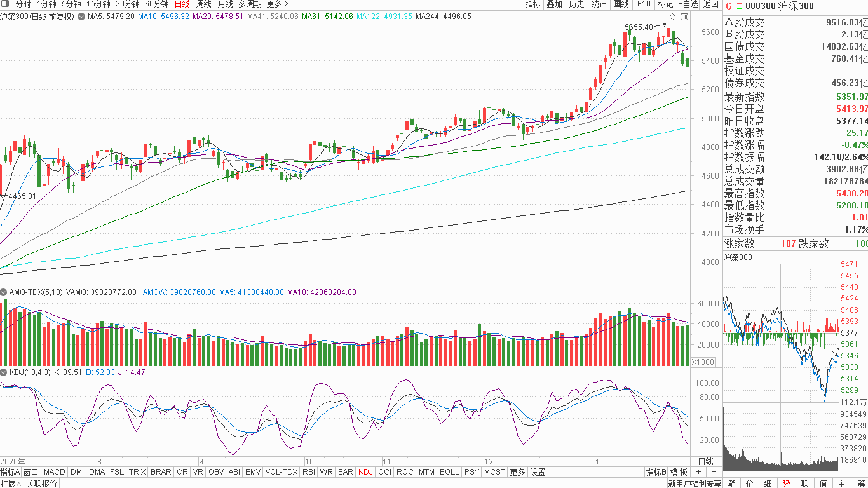This screenshot has width=868, height=488.
Task: Open 设置 settings in indicator bar
Action: [x=538, y=472]
